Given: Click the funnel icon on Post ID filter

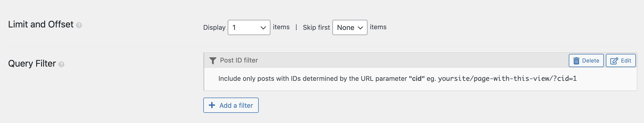Looking at the screenshot, I should point(213,60).
